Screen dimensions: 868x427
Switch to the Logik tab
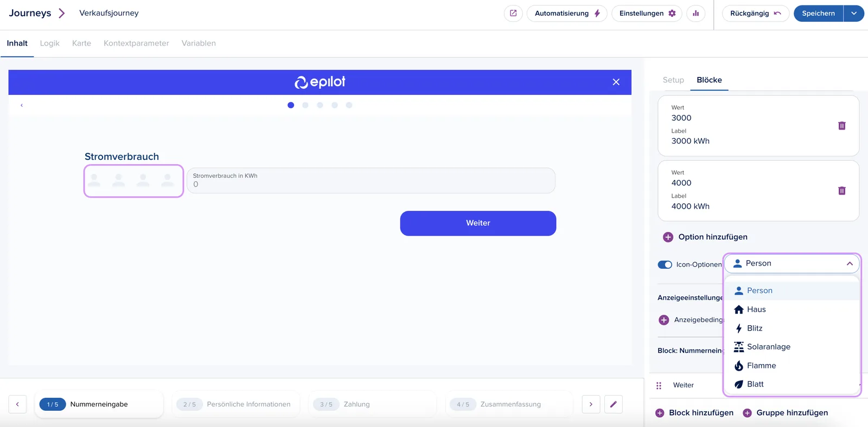[x=49, y=43]
